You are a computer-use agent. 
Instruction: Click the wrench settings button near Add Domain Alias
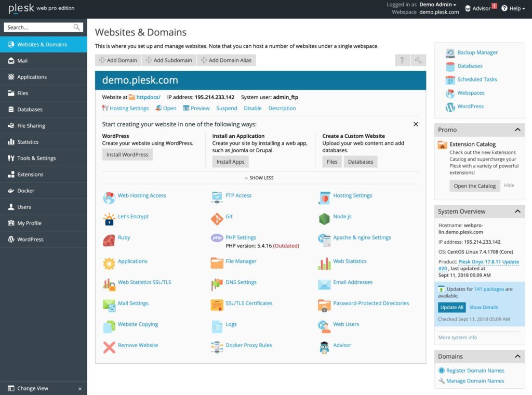point(418,60)
